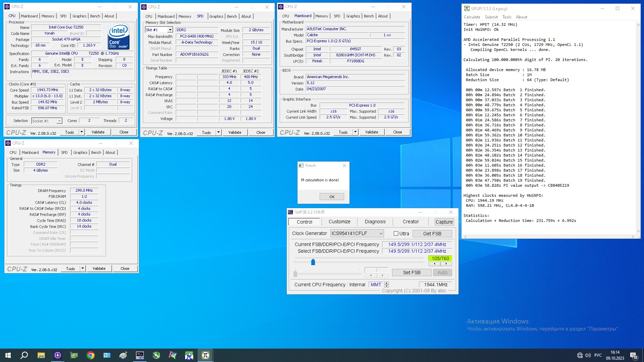Expand Tools arrow in CPU tab window
The image size is (644, 362).
tap(82, 132)
